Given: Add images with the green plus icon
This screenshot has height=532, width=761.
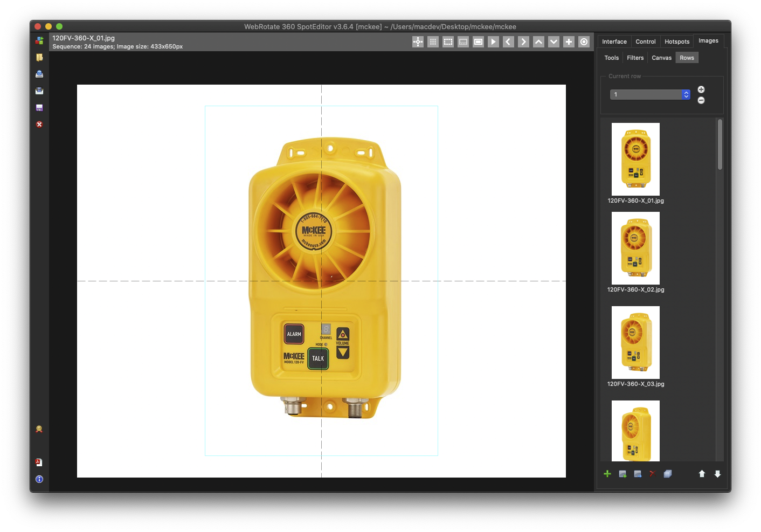Looking at the screenshot, I should tap(607, 474).
